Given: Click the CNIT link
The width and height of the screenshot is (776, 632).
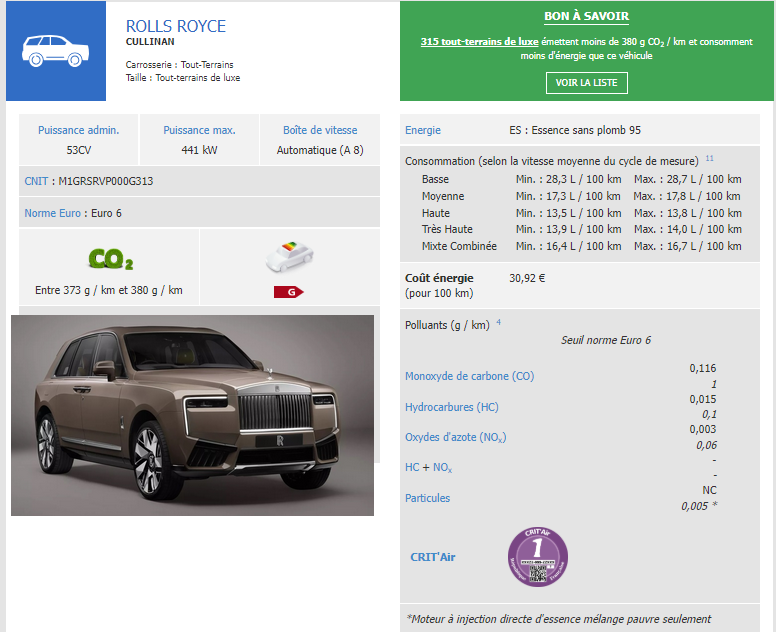Looking at the screenshot, I should click(x=36, y=181).
